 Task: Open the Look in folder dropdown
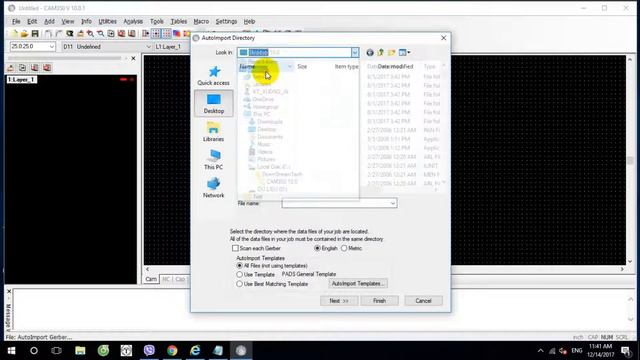355,52
